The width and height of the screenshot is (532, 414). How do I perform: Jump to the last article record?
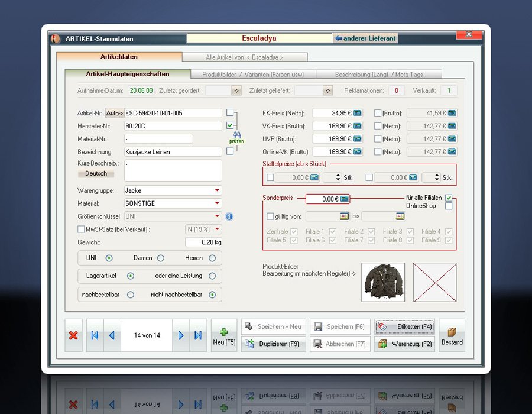[x=198, y=335]
